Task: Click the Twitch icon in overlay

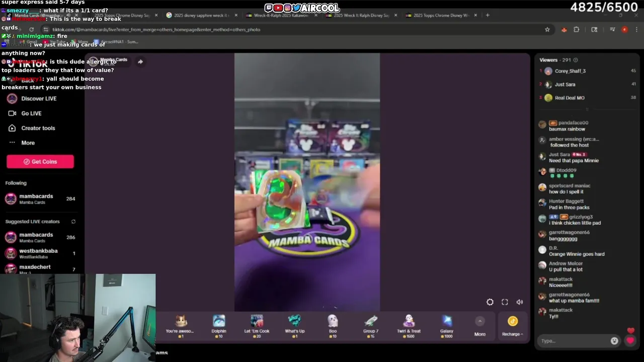Action: (x=269, y=8)
